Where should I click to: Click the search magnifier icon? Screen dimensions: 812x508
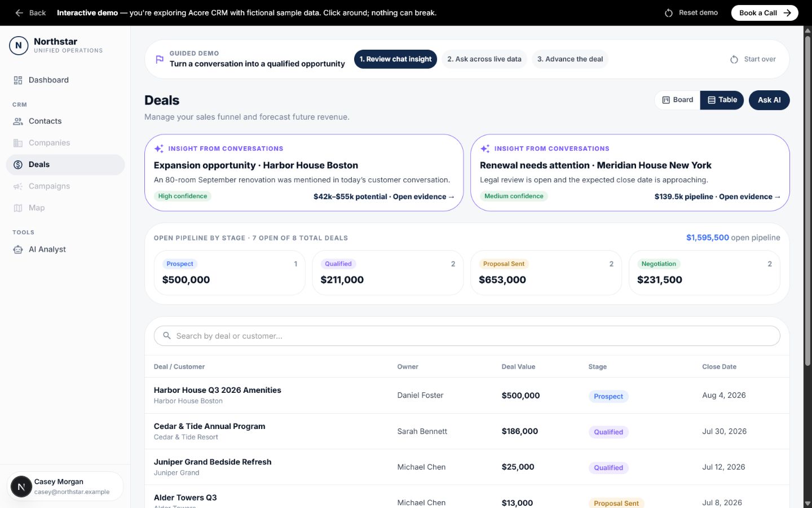pyautogui.click(x=167, y=335)
